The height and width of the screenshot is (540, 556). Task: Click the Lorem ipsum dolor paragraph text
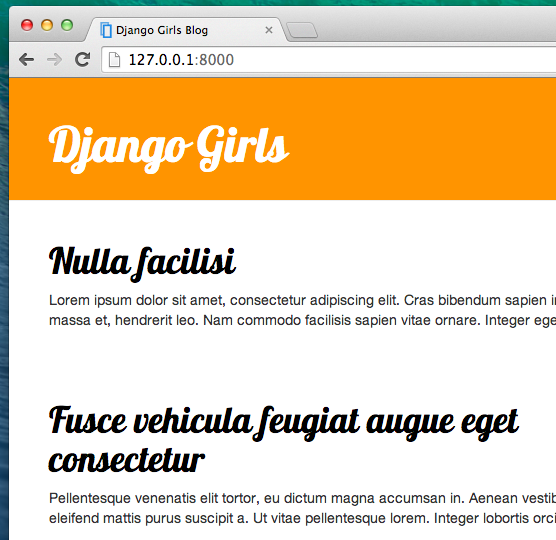302,310
